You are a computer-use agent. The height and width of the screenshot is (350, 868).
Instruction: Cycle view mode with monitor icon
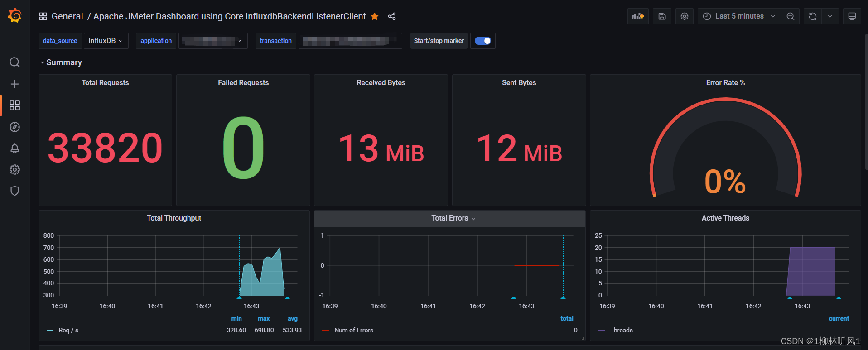[852, 16]
